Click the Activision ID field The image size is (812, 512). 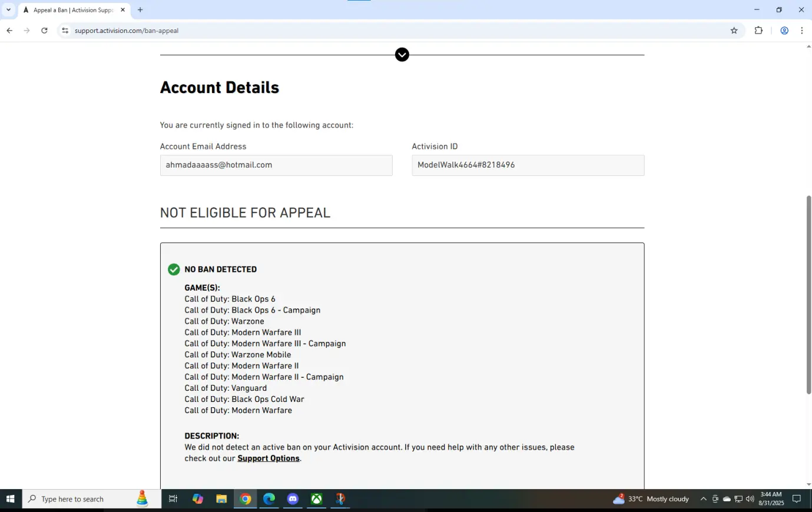coord(528,165)
